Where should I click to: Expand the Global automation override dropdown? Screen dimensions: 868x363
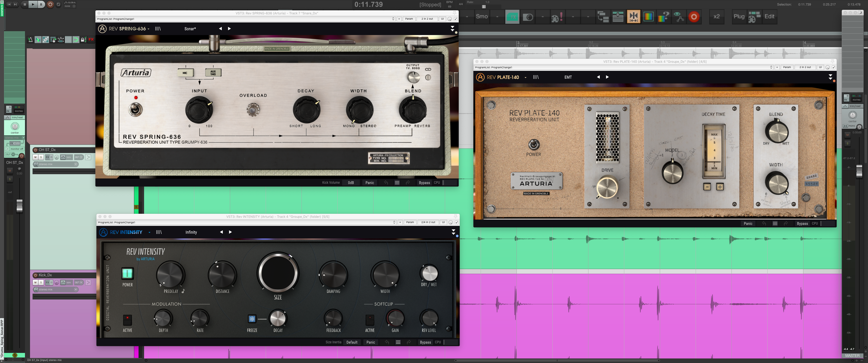(x=74, y=6)
